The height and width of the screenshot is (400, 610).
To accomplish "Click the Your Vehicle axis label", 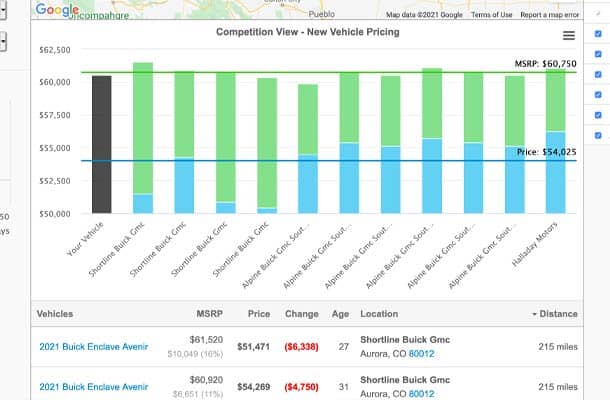I will click(85, 239).
